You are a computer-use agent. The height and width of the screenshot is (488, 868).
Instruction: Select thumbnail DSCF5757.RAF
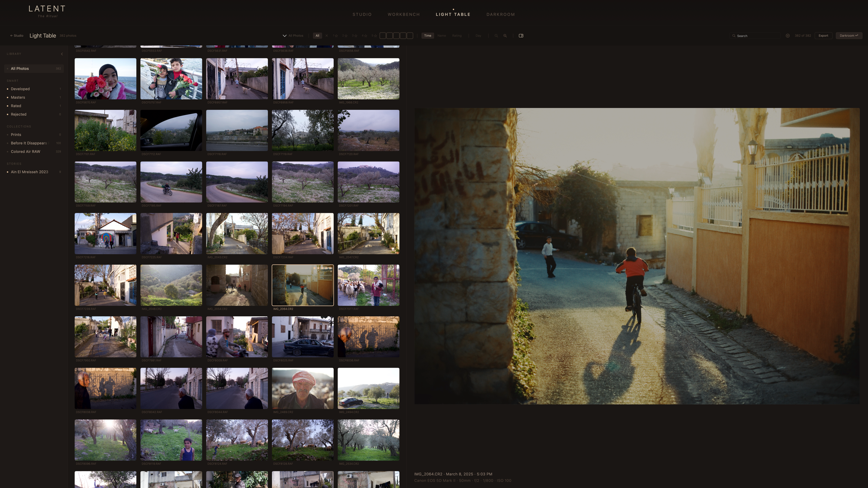171,79
